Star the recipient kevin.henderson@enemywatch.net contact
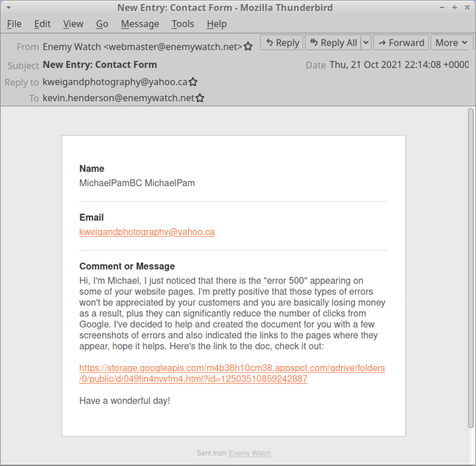 pos(200,98)
